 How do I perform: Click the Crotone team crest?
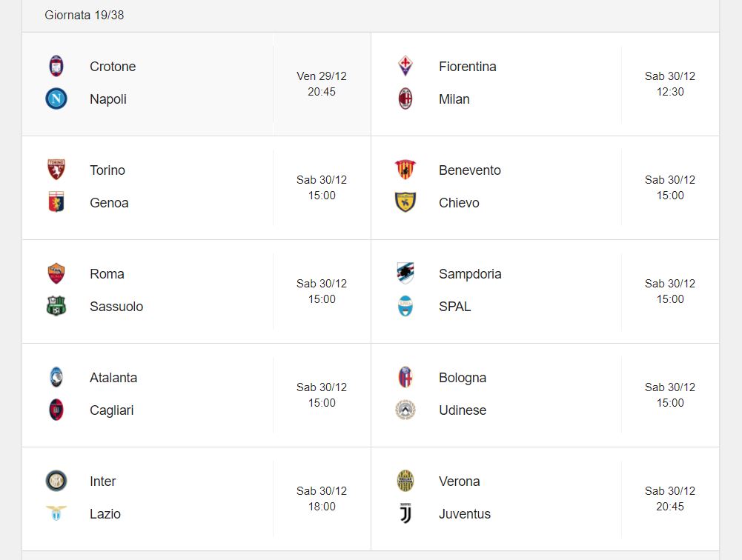[56, 66]
